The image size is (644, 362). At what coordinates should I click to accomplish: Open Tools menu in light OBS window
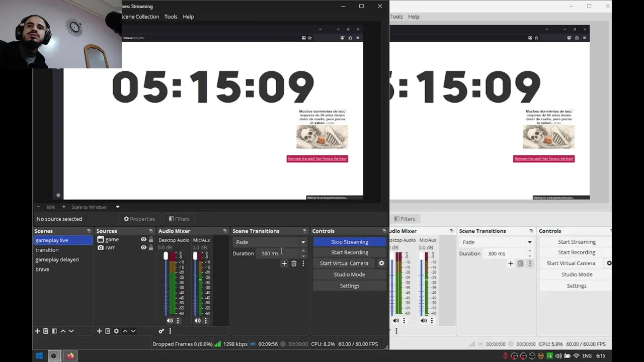[x=397, y=17]
